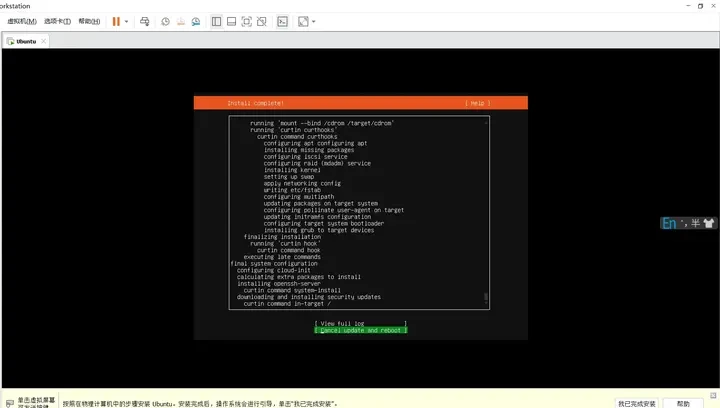Click log line 'executing late commands'
This screenshot has height=408, width=720.
click(282, 257)
